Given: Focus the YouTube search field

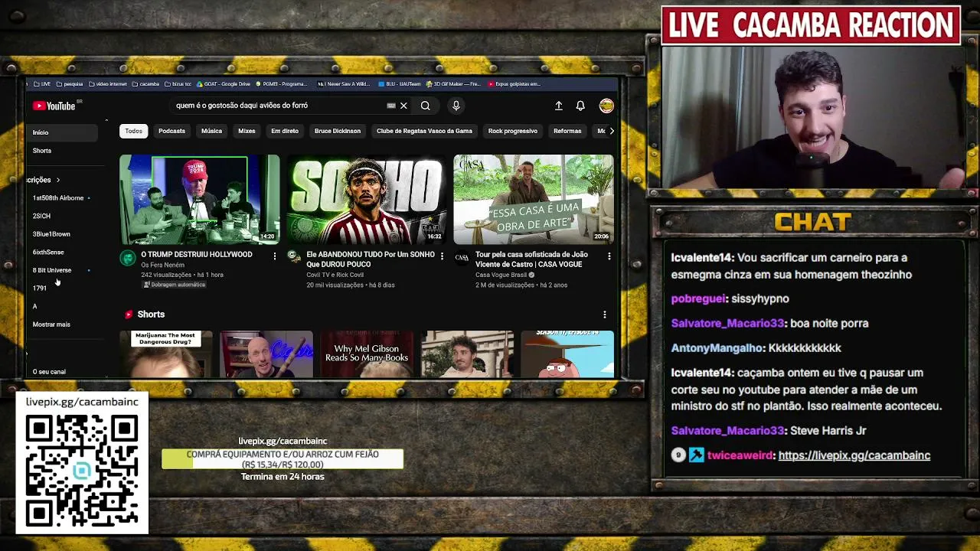Looking at the screenshot, I should point(279,106).
